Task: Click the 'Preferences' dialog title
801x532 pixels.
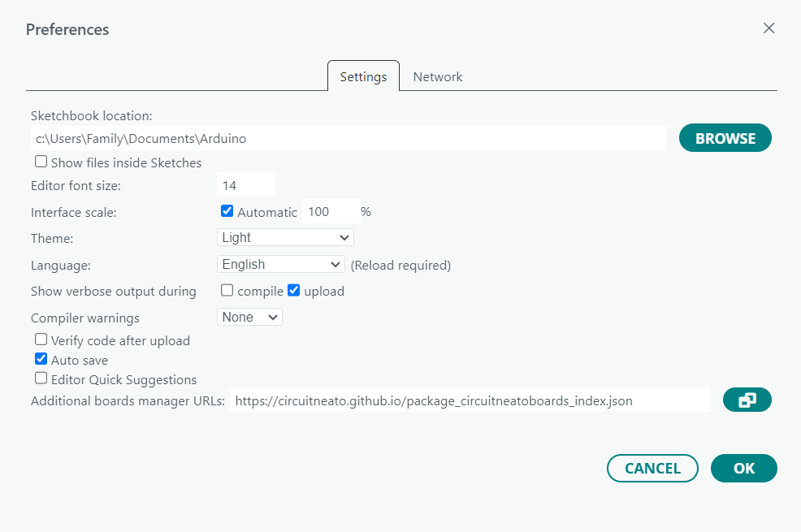Action: pyautogui.click(x=67, y=29)
